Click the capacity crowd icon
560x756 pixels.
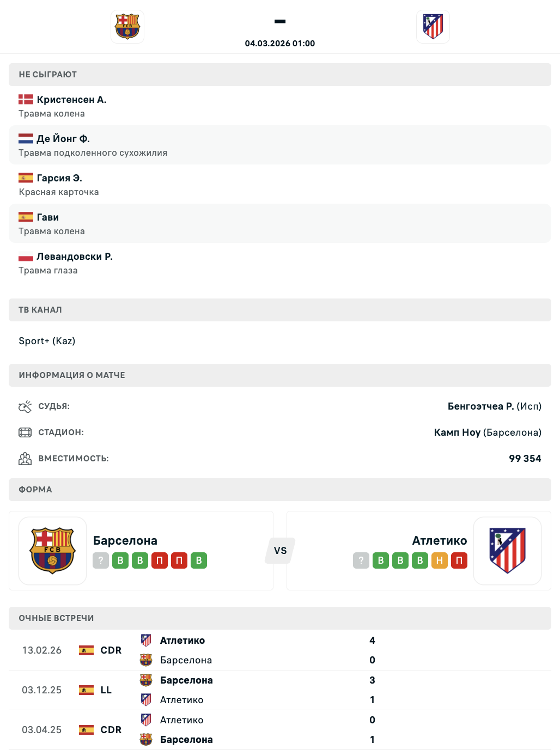[x=25, y=459]
